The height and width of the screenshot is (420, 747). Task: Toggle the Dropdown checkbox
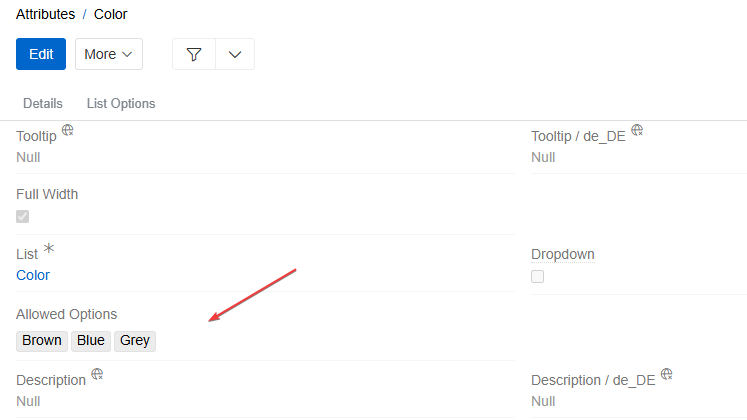click(x=538, y=276)
